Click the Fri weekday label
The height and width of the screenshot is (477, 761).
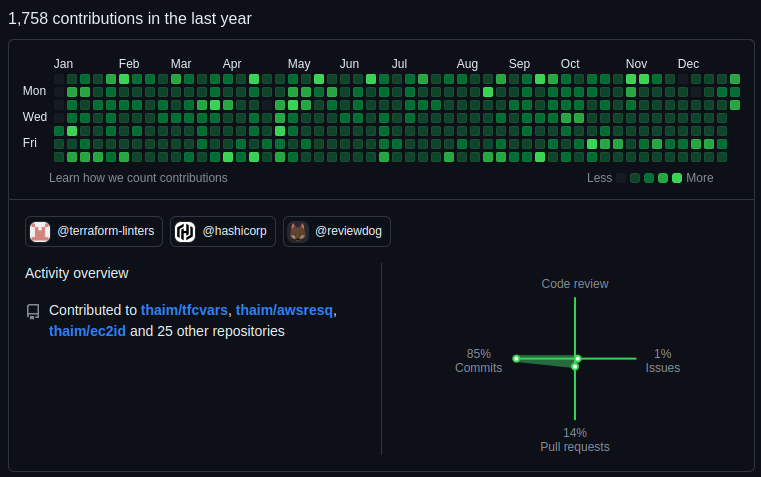coord(30,143)
